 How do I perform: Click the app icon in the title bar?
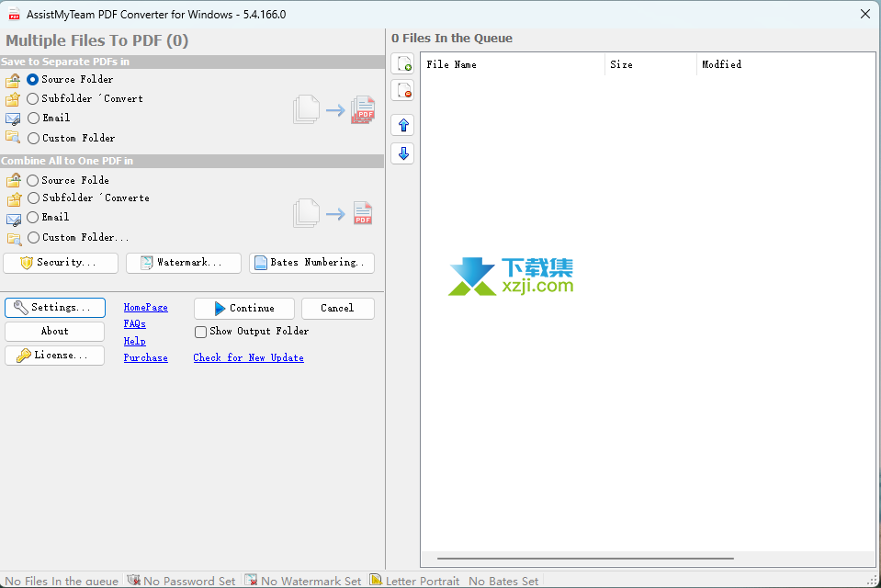[14, 14]
